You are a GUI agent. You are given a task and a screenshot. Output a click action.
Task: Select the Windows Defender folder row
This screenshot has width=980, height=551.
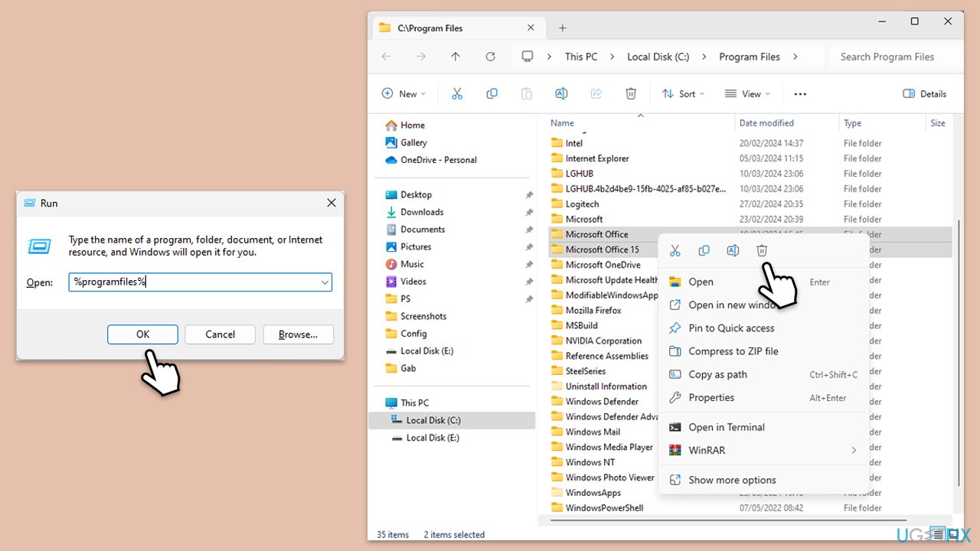click(603, 402)
